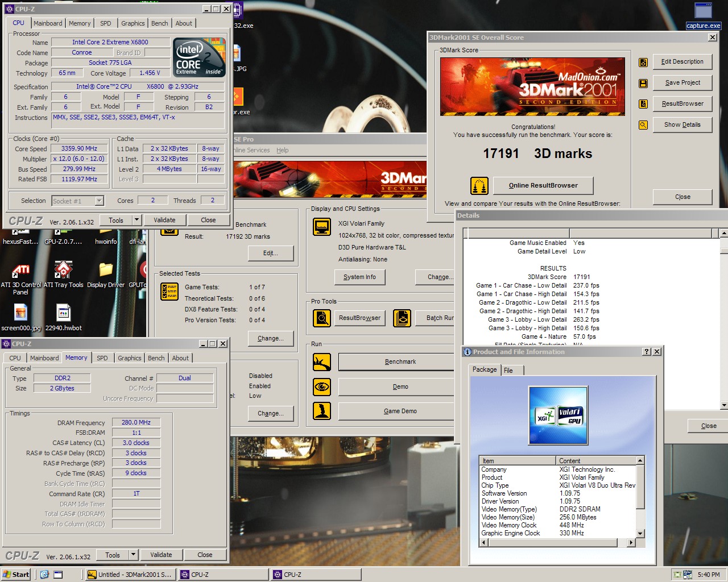
Task: Click the Save Project button
Action: (682, 82)
